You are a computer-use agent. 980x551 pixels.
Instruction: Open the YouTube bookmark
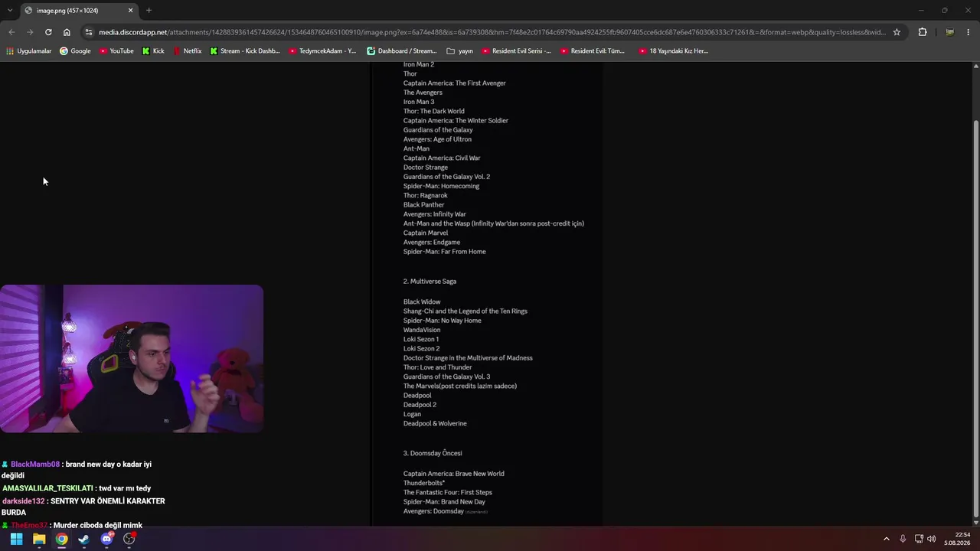point(116,51)
